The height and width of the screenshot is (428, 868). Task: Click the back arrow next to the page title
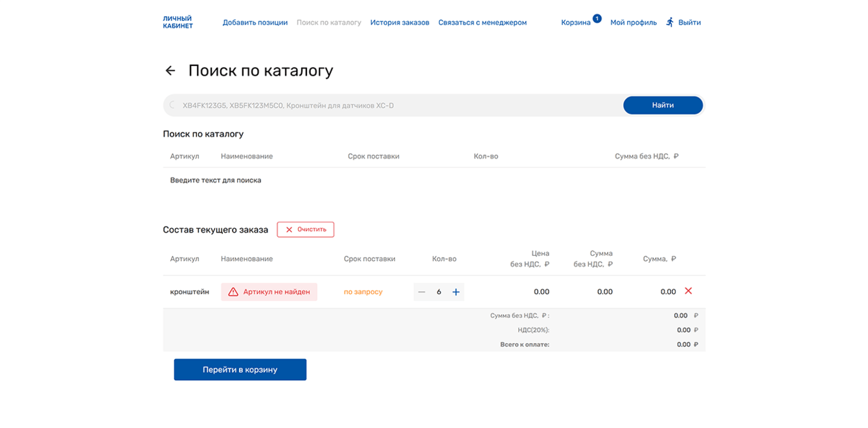coord(170,71)
